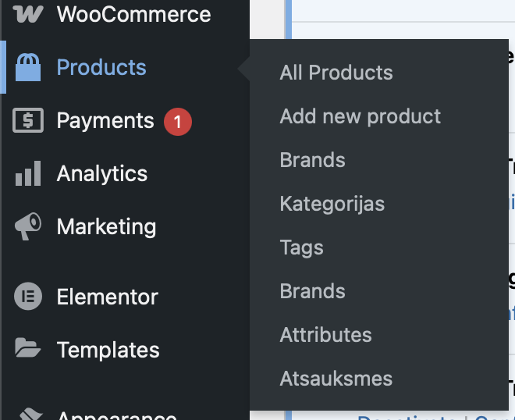Open Attributes from the Products submenu
This screenshot has width=515, height=420.
(325, 335)
